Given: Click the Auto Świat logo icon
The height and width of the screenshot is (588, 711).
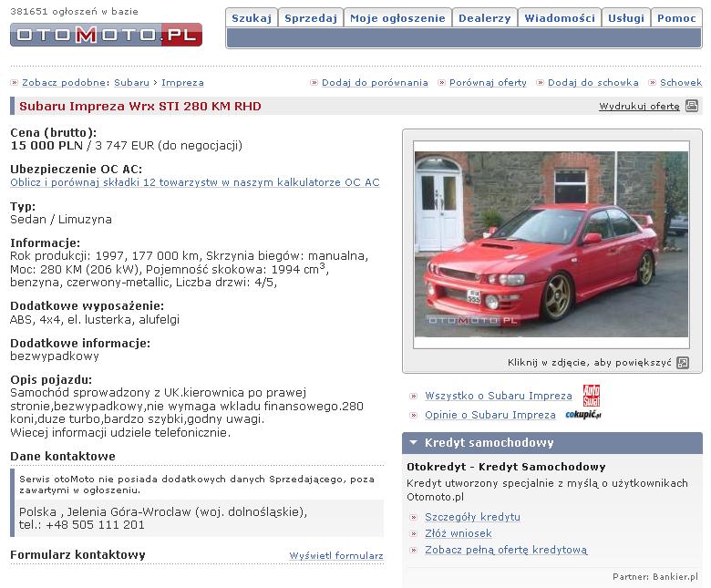Looking at the screenshot, I should coord(592,396).
